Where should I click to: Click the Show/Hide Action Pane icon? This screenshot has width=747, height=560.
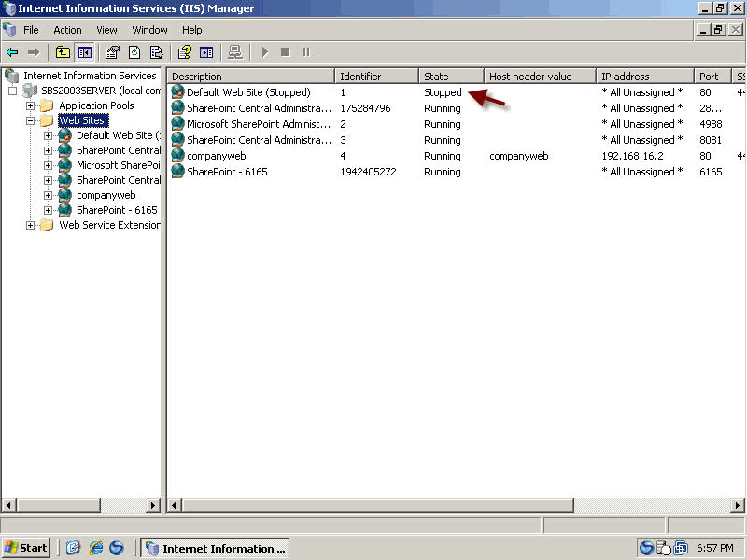pyautogui.click(x=206, y=52)
